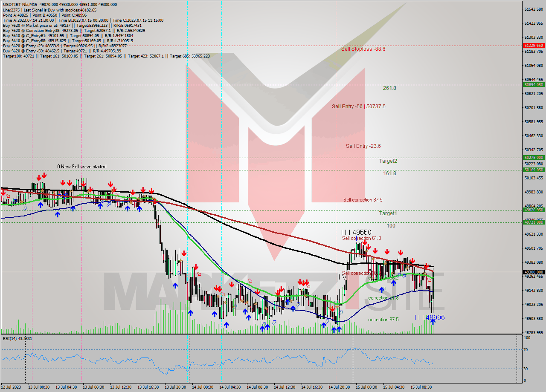The image size is (546, 392).
Task: Select the 'RSI(14) 43.2331' indicator label
Action: pos(17,338)
